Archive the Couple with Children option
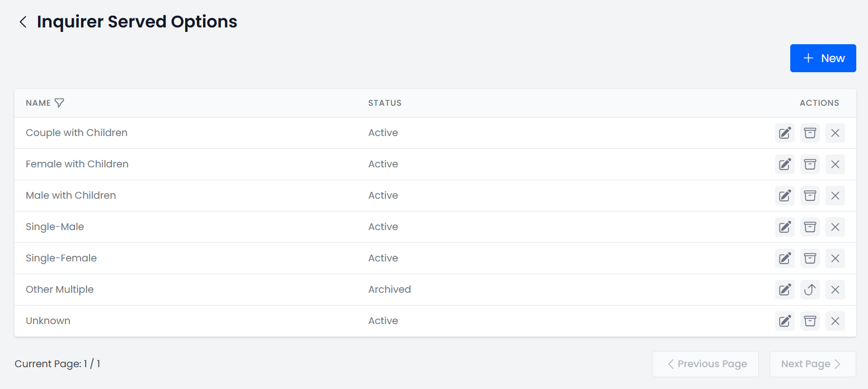 [x=810, y=133]
